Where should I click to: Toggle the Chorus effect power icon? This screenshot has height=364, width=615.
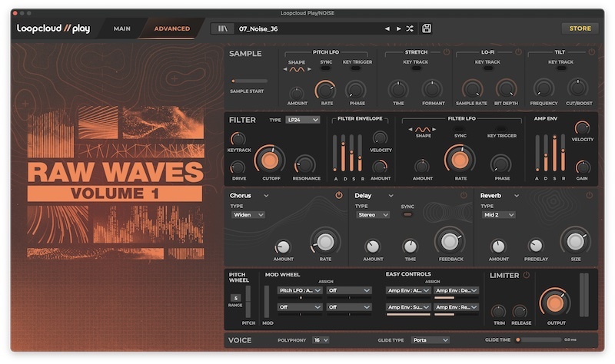tap(338, 196)
